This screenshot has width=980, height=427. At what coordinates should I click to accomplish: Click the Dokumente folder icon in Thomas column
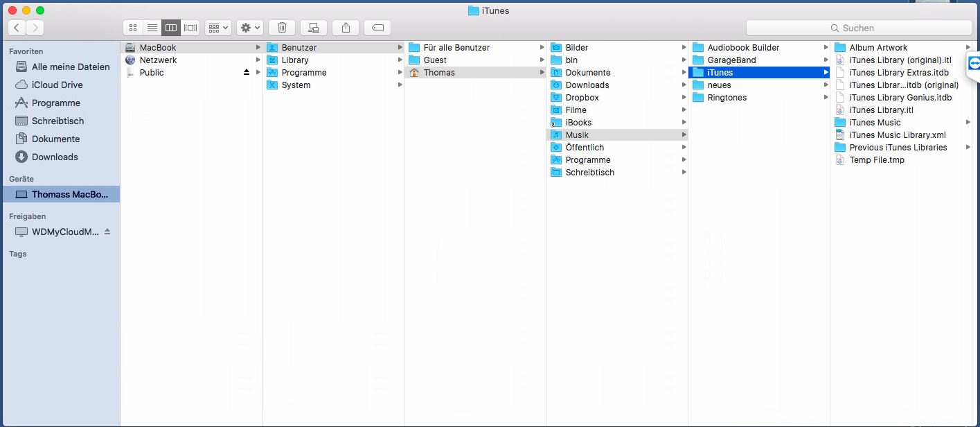556,72
